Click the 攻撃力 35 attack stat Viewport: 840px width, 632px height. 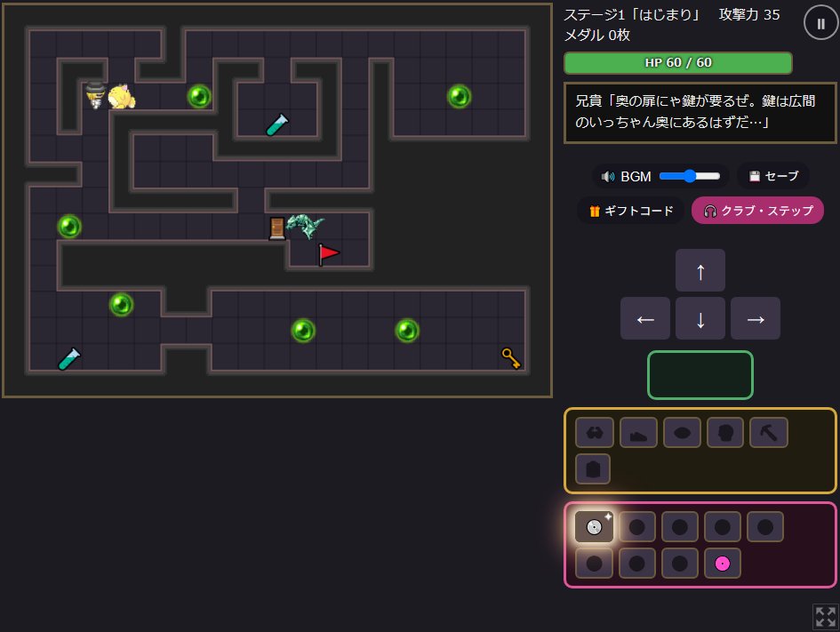pos(749,14)
